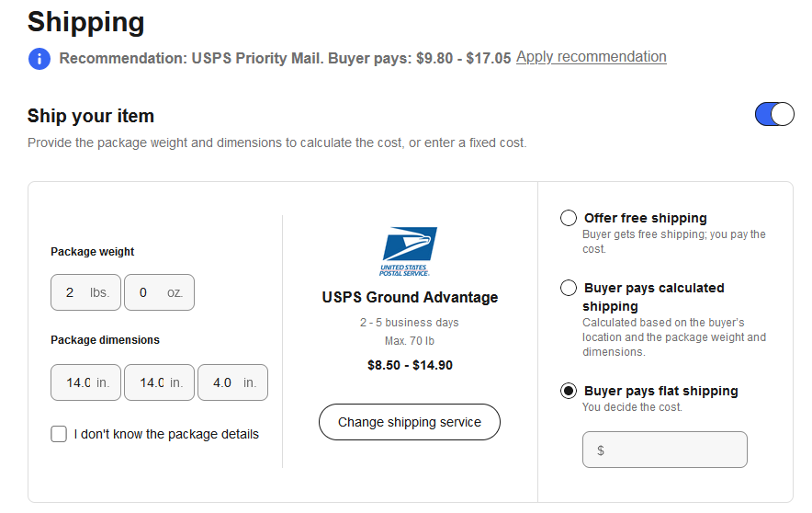Select Offer free shipping option
The height and width of the screenshot is (513, 812).
(x=568, y=218)
